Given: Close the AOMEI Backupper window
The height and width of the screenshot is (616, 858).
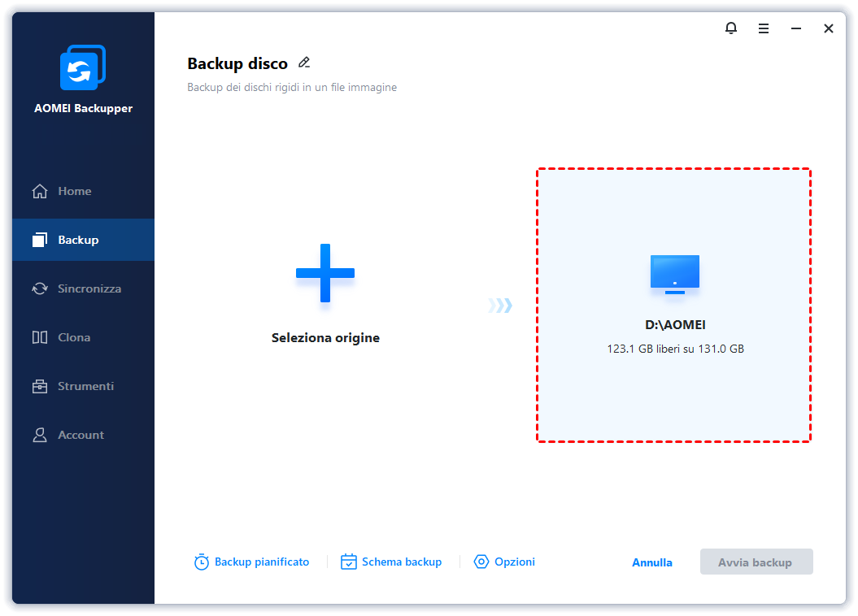Looking at the screenshot, I should [829, 28].
